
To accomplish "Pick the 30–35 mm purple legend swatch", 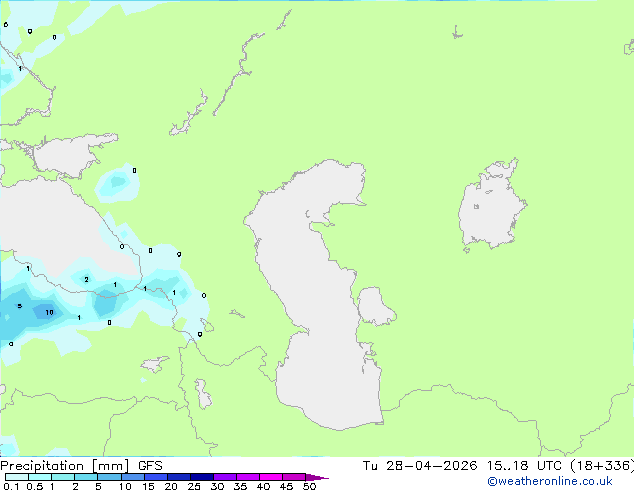I will pyautogui.click(x=225, y=477).
